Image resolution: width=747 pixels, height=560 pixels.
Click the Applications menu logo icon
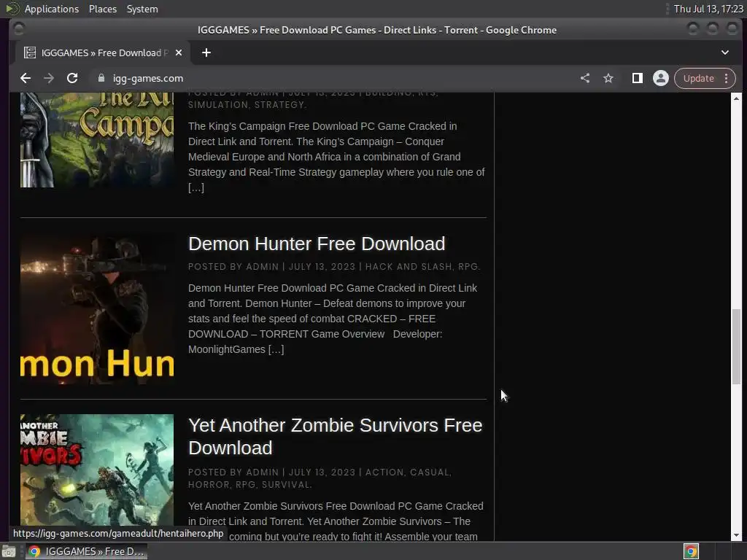12,9
